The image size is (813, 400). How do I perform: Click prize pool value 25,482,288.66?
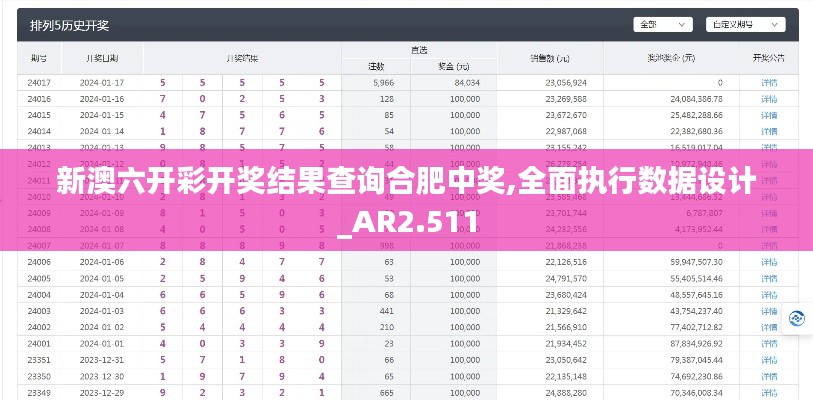tap(696, 115)
